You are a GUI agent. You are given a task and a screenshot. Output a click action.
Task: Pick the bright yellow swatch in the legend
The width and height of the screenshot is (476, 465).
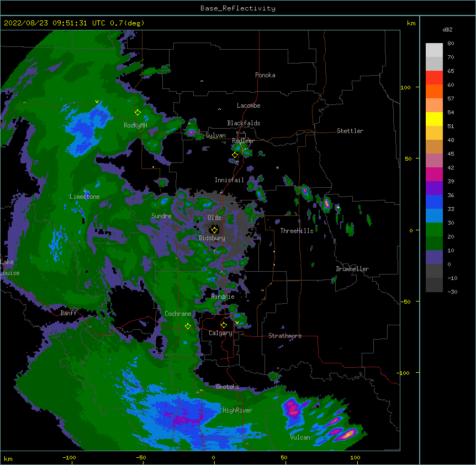pyautogui.click(x=434, y=119)
